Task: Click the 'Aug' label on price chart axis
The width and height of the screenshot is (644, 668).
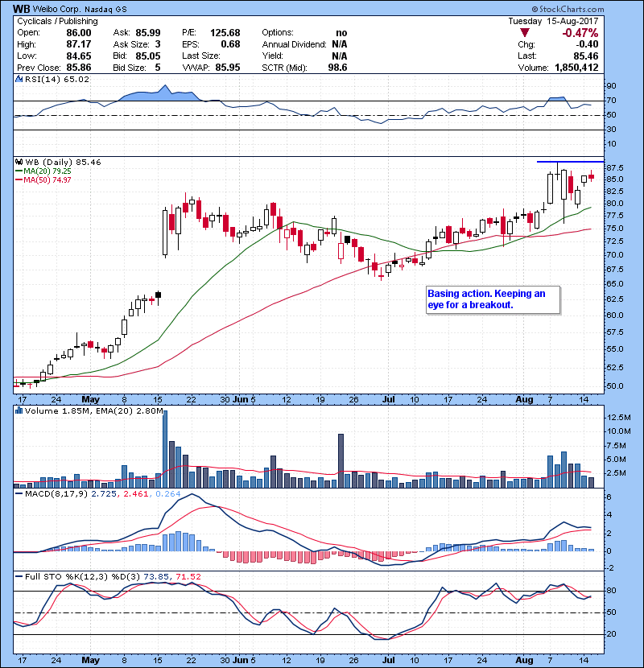Action: pos(524,400)
